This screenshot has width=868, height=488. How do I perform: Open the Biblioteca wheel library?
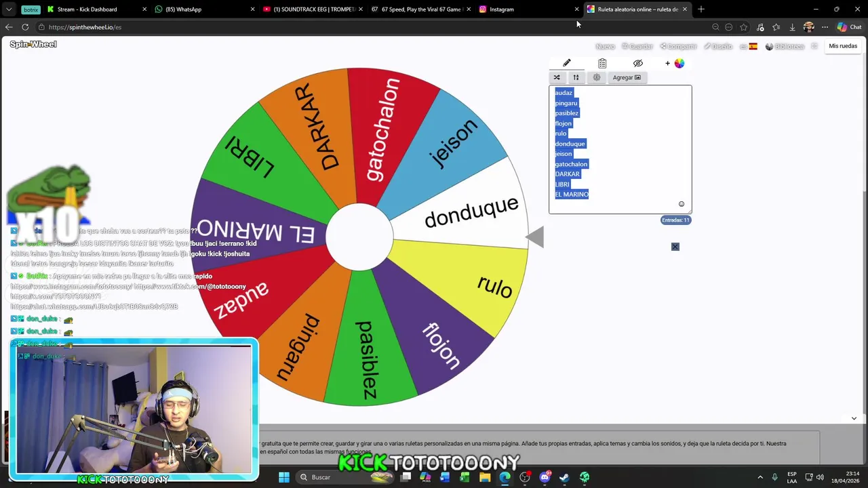(x=785, y=46)
